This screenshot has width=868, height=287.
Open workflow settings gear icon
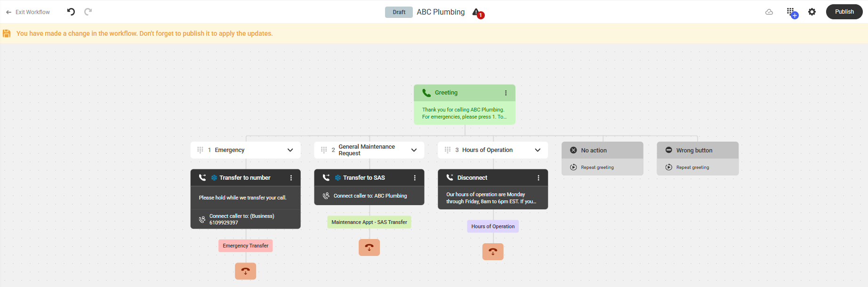pyautogui.click(x=812, y=12)
